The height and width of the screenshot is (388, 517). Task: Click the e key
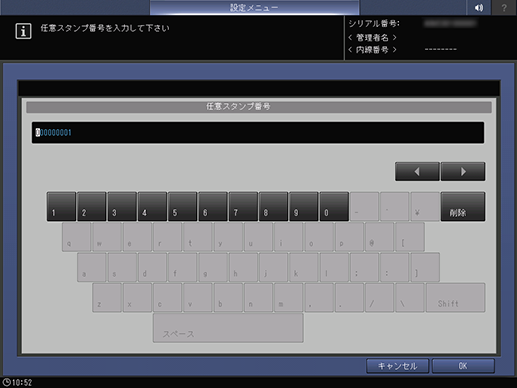(x=137, y=237)
